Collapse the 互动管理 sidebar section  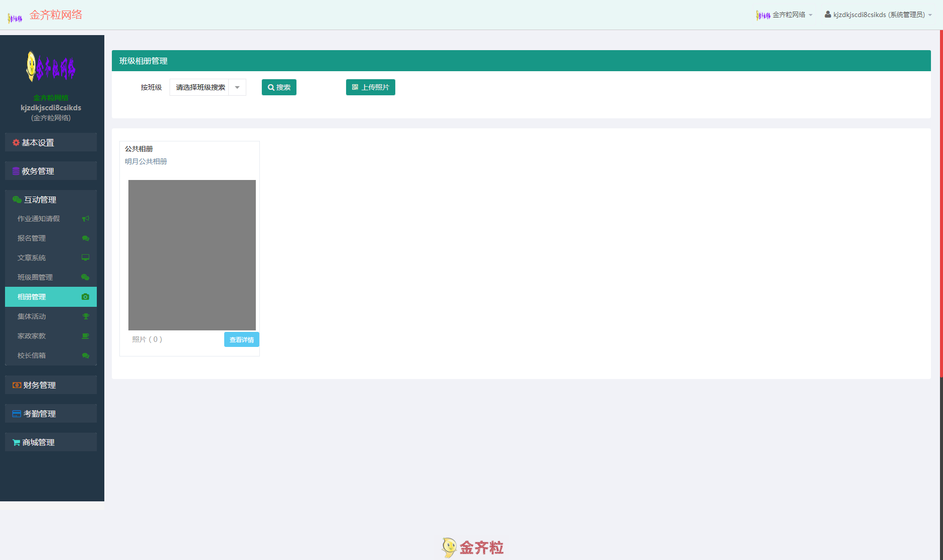51,200
